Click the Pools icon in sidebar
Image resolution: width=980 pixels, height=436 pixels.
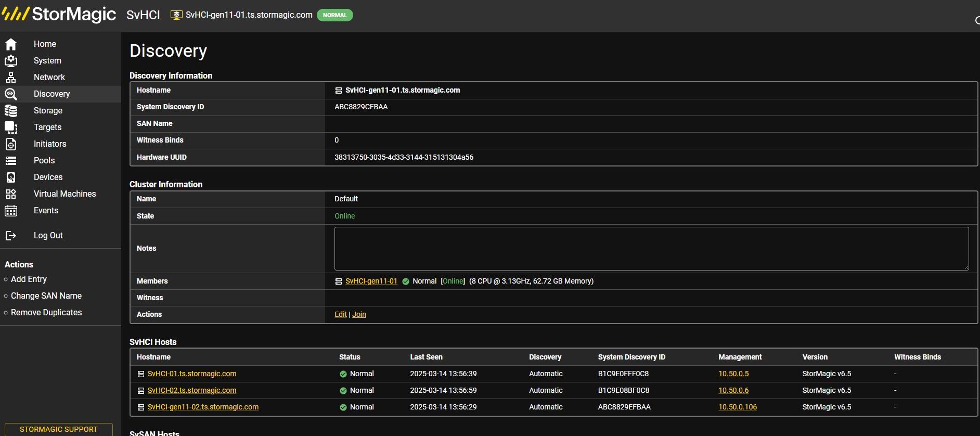click(x=11, y=161)
